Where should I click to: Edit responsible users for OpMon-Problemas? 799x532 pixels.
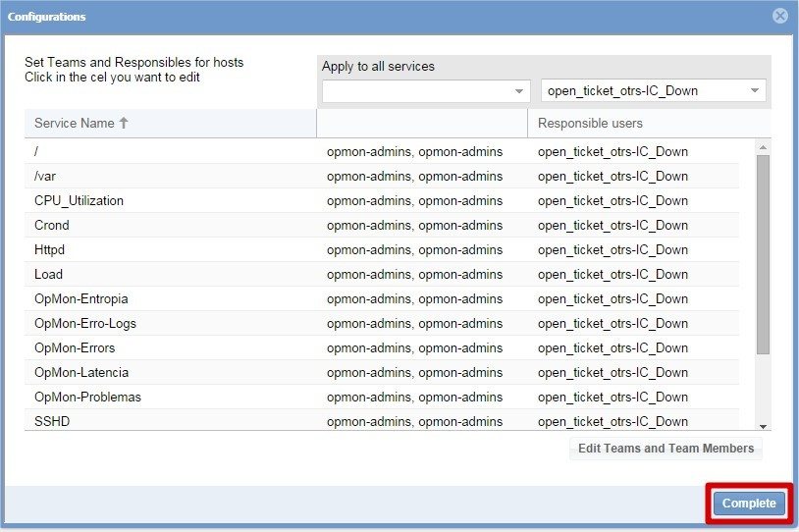click(x=613, y=398)
